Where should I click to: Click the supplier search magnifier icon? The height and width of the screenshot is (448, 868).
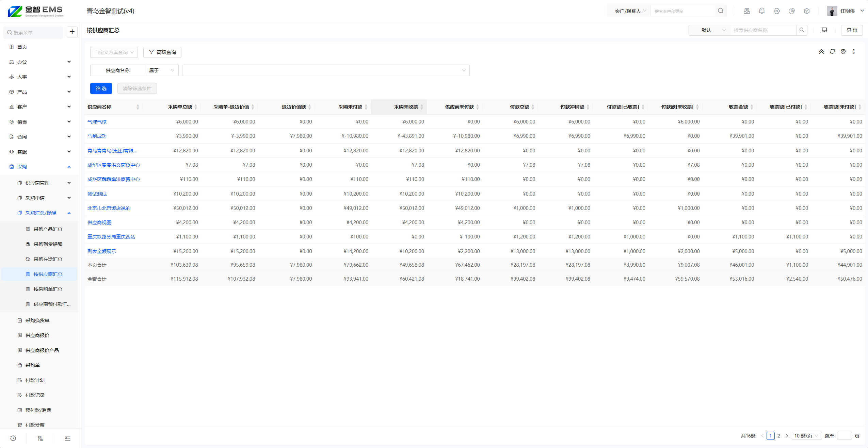pyautogui.click(x=802, y=30)
